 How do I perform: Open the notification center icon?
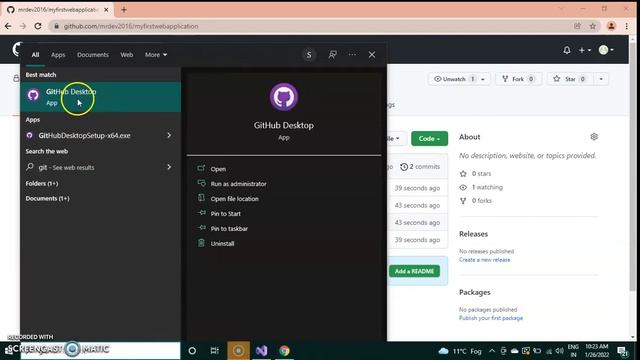[x=622, y=351]
